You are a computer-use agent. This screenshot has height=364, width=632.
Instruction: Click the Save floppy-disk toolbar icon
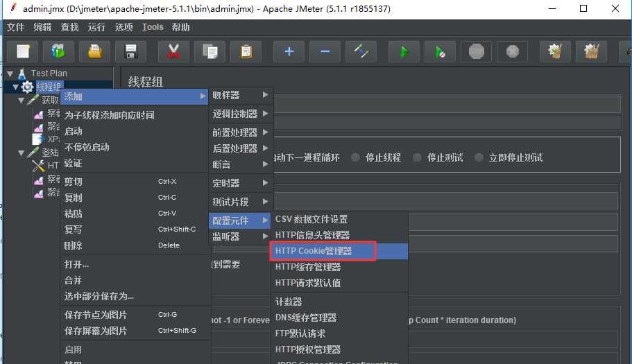pyautogui.click(x=131, y=51)
